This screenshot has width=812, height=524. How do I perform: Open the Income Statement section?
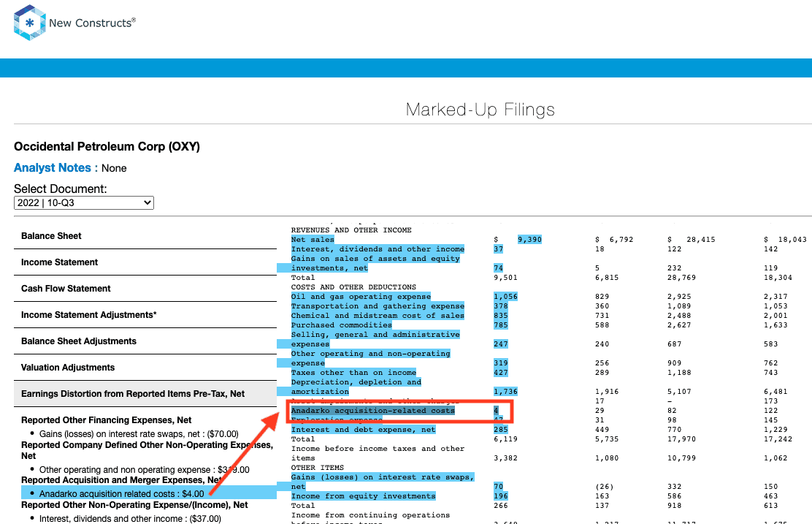click(x=145, y=262)
